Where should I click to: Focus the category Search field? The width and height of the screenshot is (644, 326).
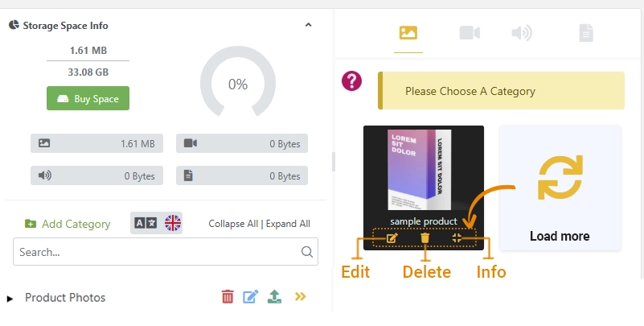(x=166, y=252)
